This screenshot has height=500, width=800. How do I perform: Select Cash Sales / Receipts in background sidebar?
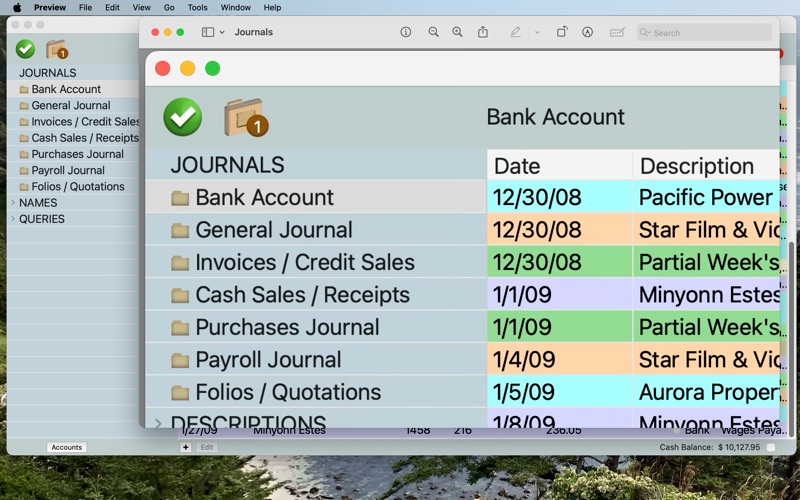72,138
